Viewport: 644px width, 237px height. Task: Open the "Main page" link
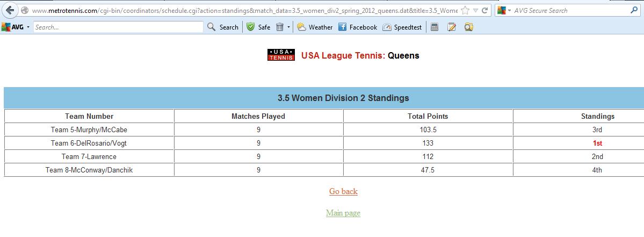click(343, 213)
